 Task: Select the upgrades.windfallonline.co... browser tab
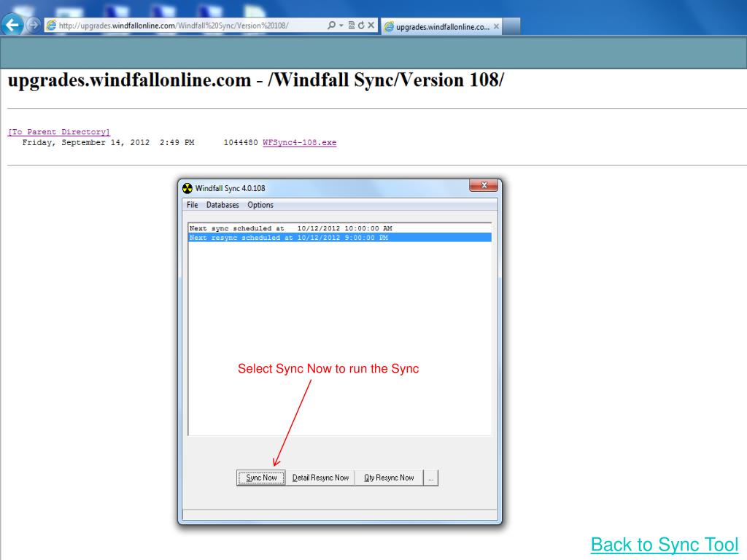pyautogui.click(x=441, y=27)
